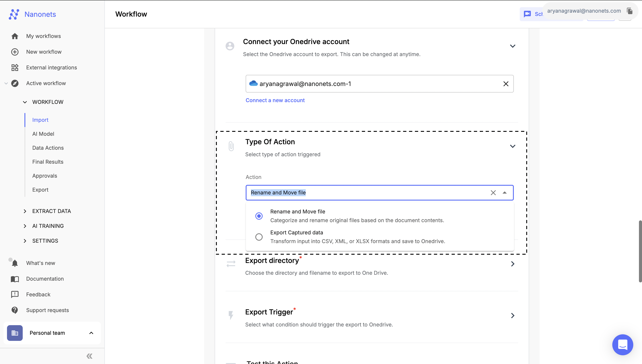This screenshot has height=364, width=642.
Task: Open My workflows home icon
Action: click(x=15, y=36)
